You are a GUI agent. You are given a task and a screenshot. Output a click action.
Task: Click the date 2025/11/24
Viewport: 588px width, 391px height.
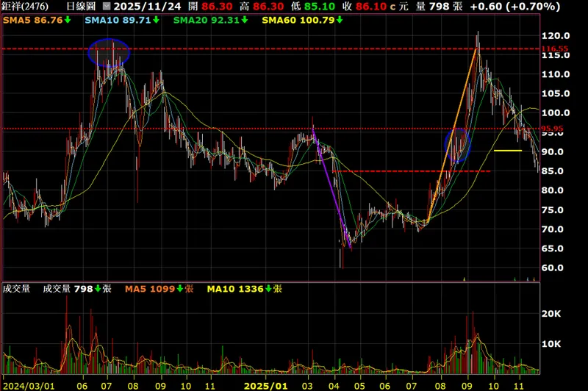(148, 7)
